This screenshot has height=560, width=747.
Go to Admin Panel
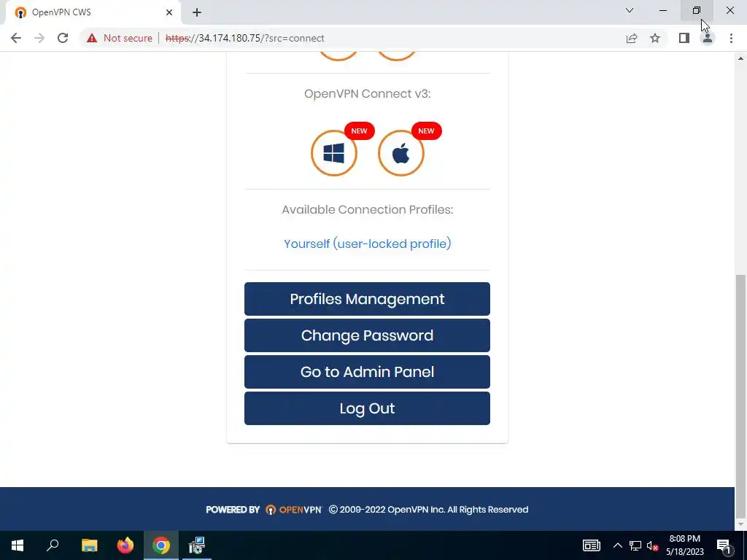(368, 372)
